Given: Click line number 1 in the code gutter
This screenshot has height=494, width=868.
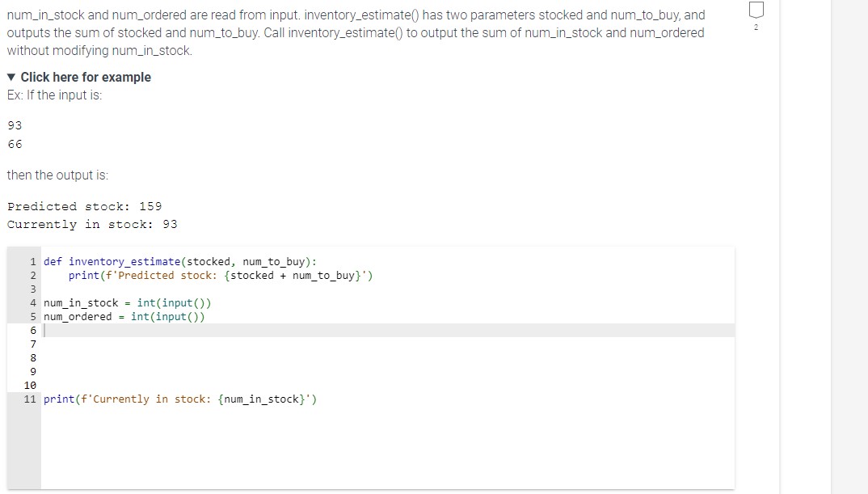Looking at the screenshot, I should click(32, 261).
